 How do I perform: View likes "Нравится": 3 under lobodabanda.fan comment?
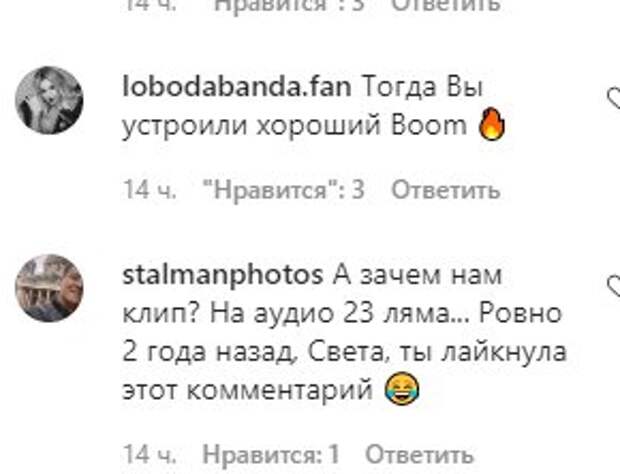pos(283,190)
